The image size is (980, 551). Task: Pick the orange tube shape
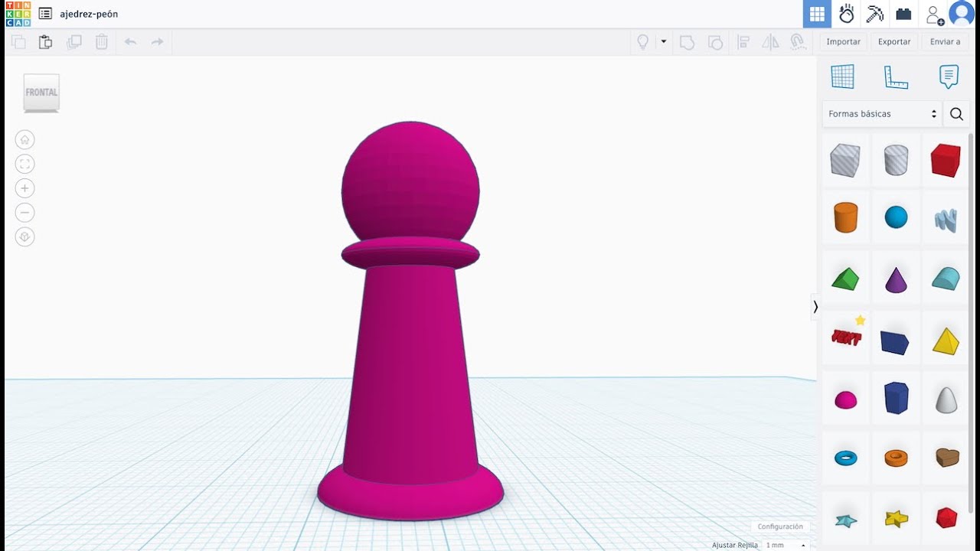[x=896, y=458]
